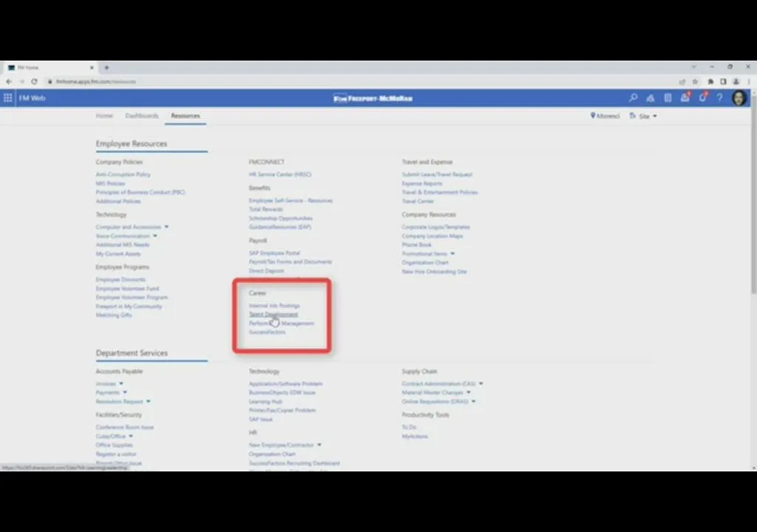Open Application/Software Problem link

285,384
